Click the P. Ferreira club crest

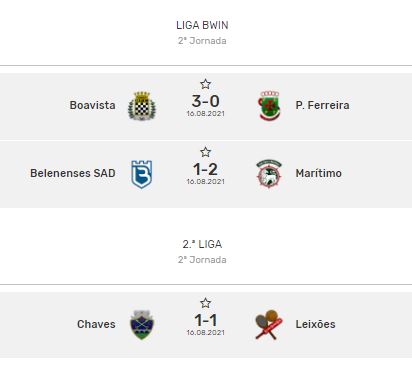click(269, 106)
